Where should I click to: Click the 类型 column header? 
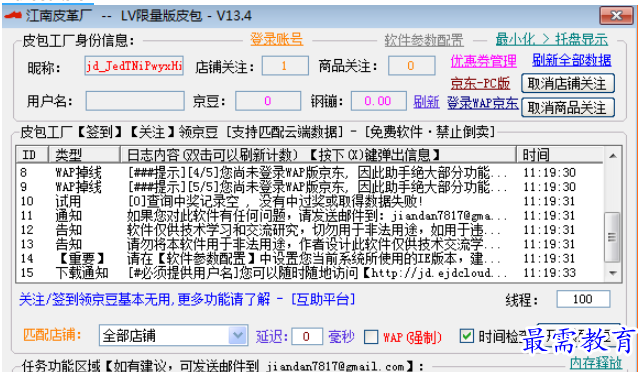coord(84,155)
